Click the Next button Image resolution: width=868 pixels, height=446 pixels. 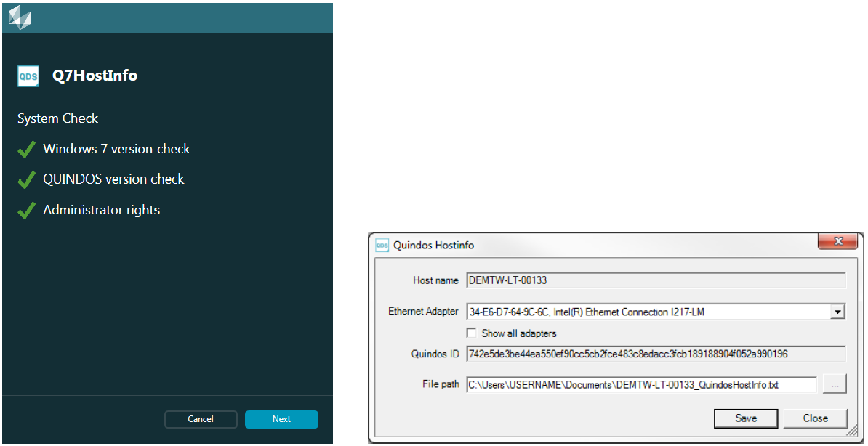[x=281, y=419]
